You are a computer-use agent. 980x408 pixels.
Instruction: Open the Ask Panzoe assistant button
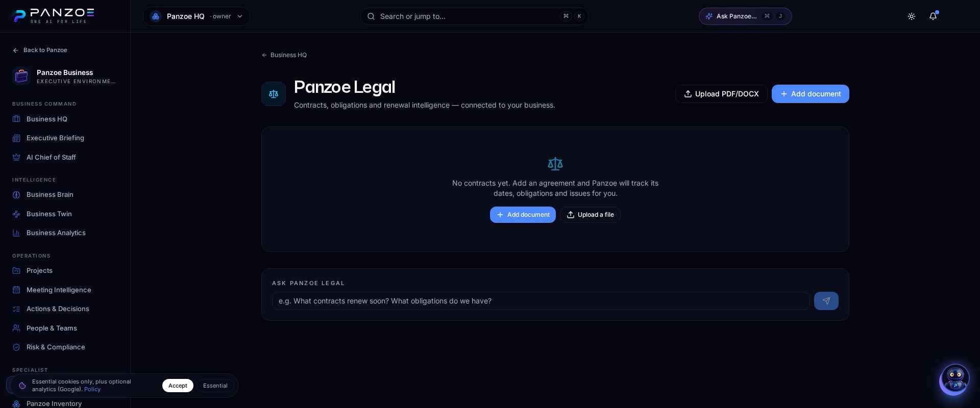(745, 16)
